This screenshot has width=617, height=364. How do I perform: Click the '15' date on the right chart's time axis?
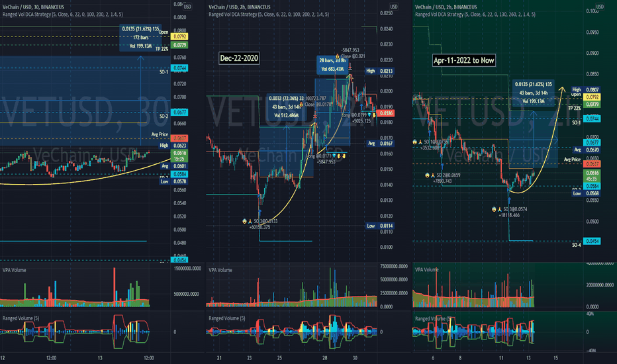555,357
